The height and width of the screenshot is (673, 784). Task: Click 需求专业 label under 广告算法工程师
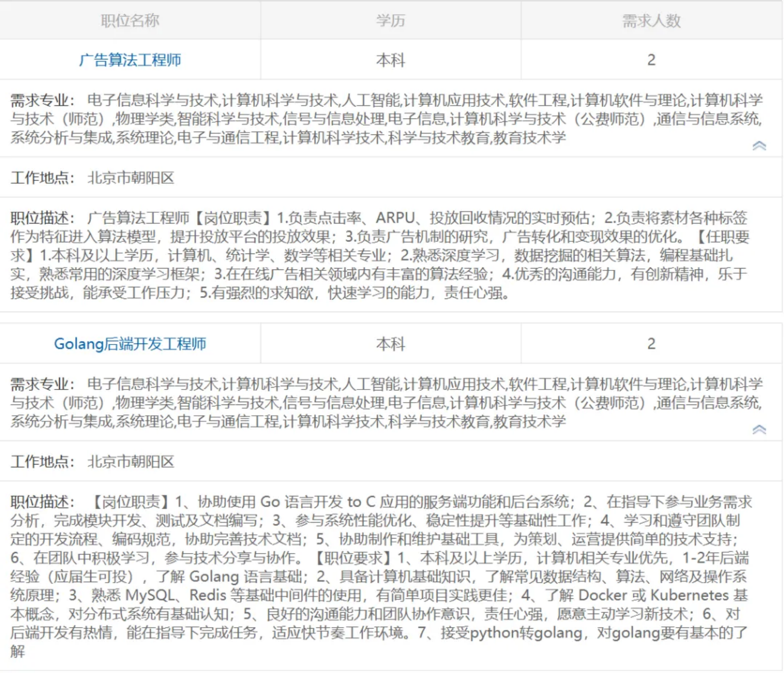(42, 101)
